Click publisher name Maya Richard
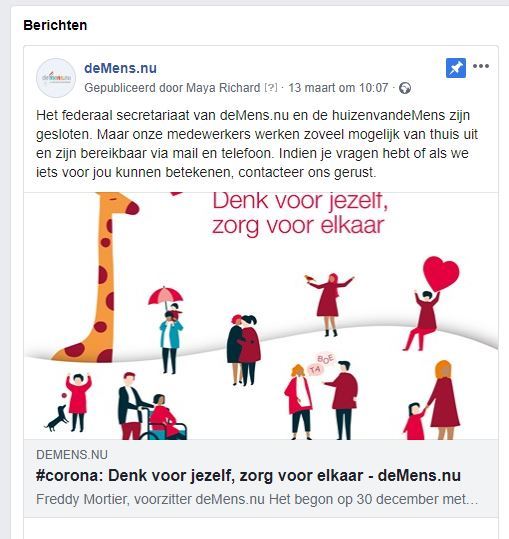Viewport: 509px width, 539px height. pos(223,88)
